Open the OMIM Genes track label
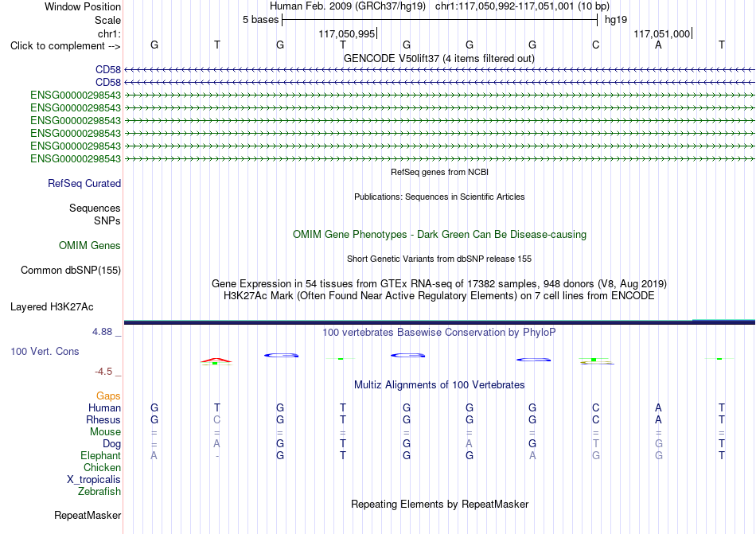The height and width of the screenshot is (534, 756). (90, 245)
